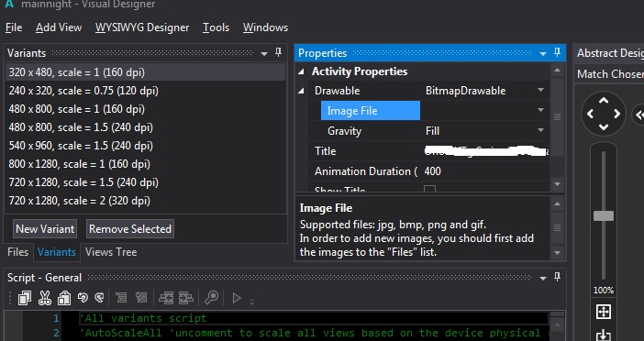The width and height of the screenshot is (644, 341).
Task: Click the Image File description scroll down arrow
Action: pyautogui.click(x=557, y=252)
